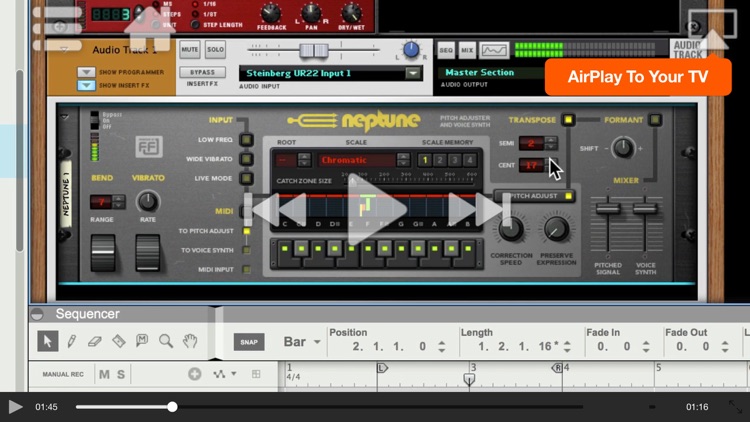Open the Bar snap value dropdown
Viewport: 750px width, 422px height.
pyautogui.click(x=317, y=342)
